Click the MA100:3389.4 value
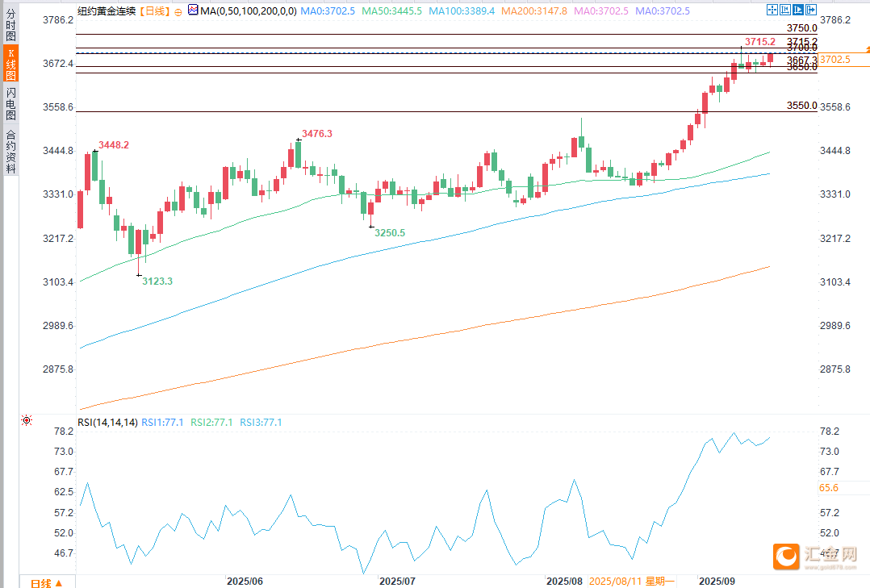870x588 pixels. [x=462, y=11]
